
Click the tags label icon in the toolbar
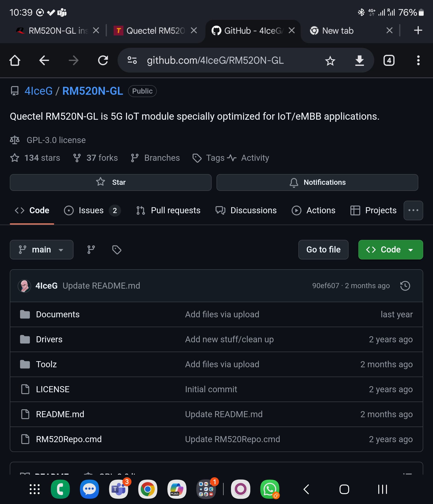point(116,250)
